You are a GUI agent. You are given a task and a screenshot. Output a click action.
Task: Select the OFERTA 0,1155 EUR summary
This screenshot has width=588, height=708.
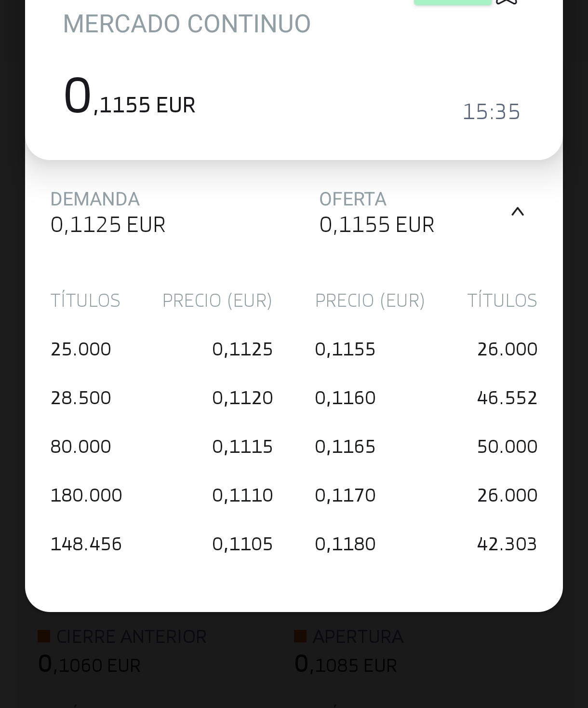point(376,213)
